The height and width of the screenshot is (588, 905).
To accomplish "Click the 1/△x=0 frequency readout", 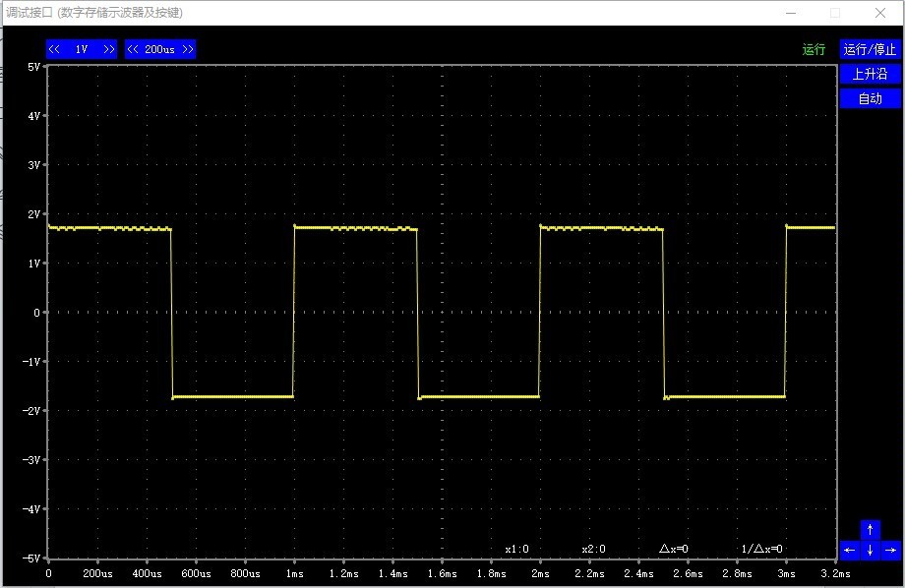I will [761, 549].
